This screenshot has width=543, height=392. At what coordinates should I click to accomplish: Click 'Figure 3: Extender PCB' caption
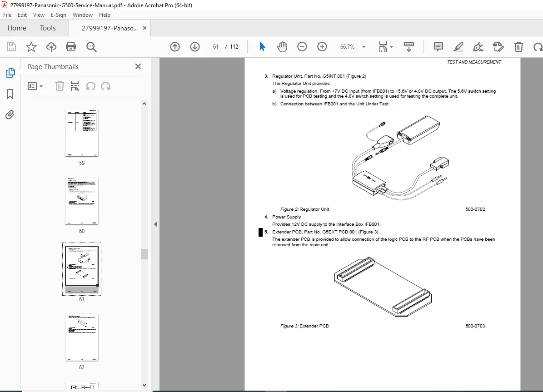pos(304,326)
